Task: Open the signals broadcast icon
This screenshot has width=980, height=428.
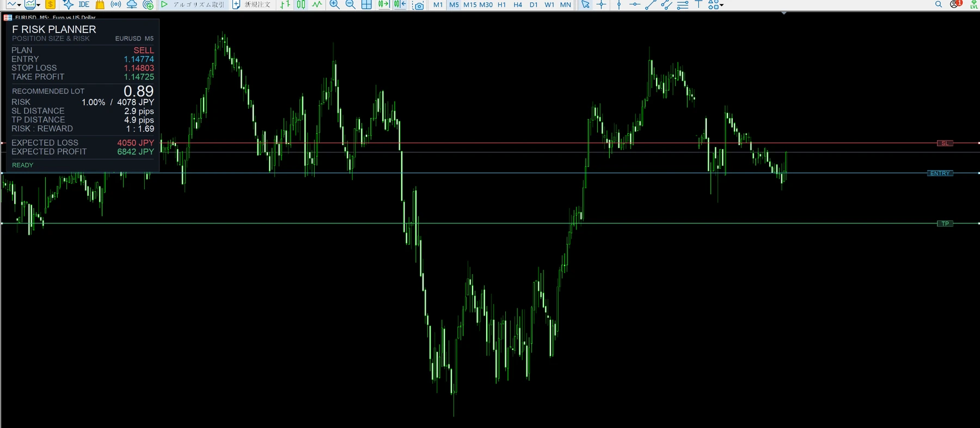Action: pos(116,4)
